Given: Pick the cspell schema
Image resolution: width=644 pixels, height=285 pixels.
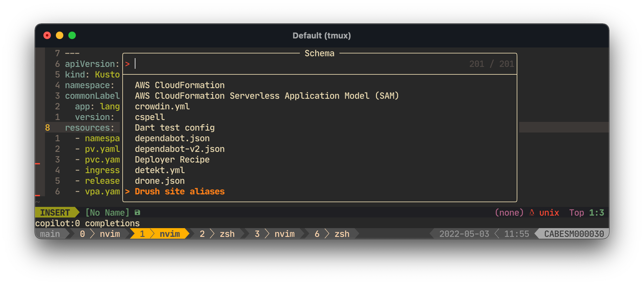Looking at the screenshot, I should point(150,117).
